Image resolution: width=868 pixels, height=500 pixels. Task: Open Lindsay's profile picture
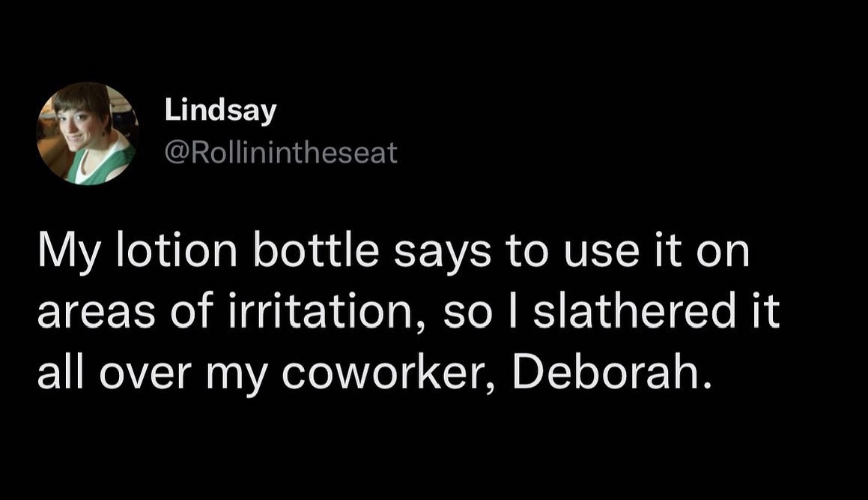tap(86, 133)
